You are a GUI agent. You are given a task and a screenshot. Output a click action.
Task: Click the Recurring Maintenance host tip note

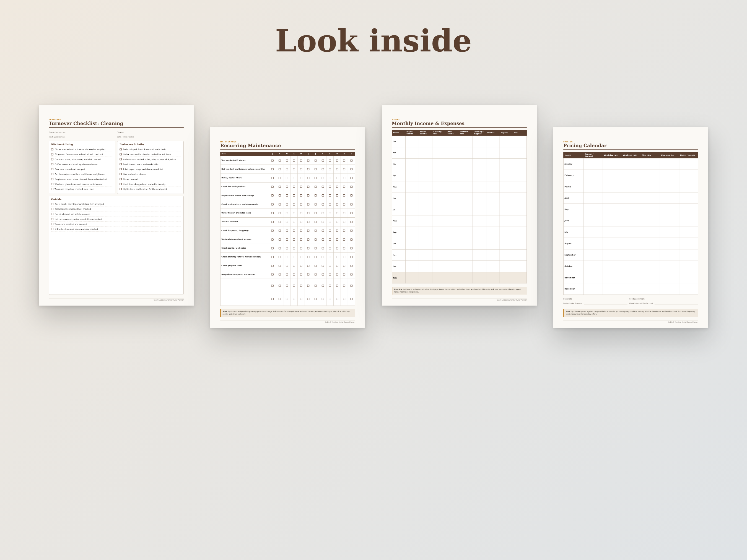point(288,313)
